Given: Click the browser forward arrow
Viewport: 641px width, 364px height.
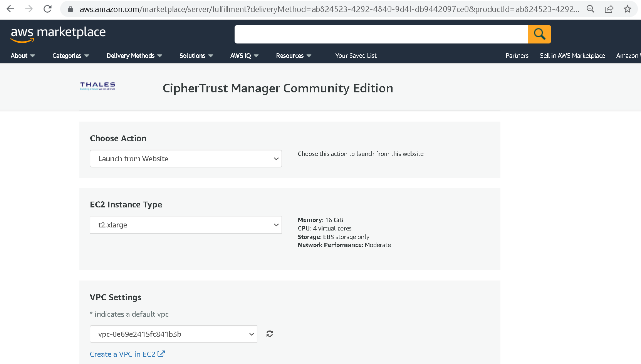Looking at the screenshot, I should tap(29, 9).
